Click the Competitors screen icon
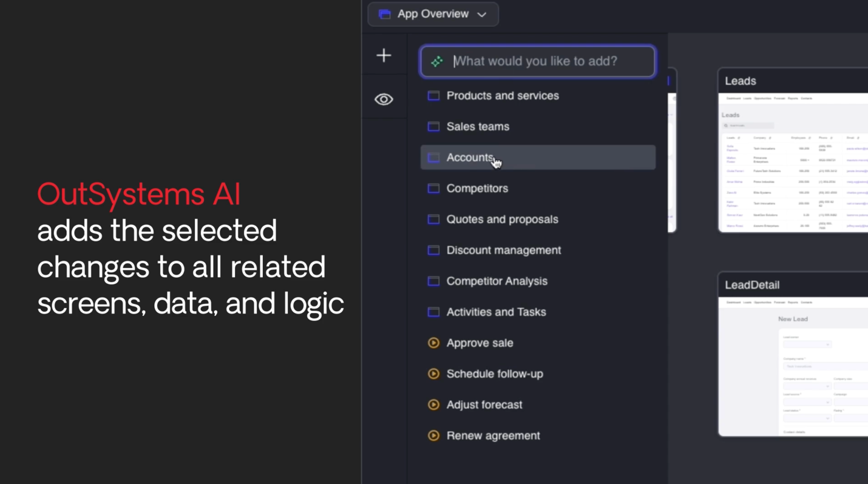The image size is (868, 484). [x=433, y=189]
